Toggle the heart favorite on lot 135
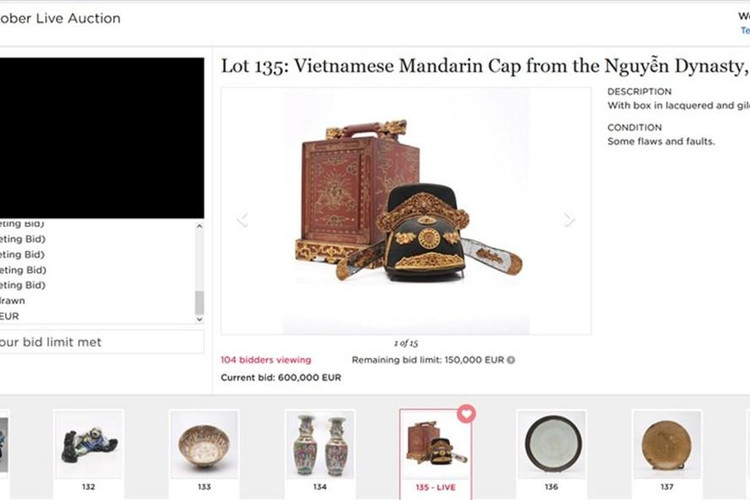750x500 pixels. coord(466,413)
